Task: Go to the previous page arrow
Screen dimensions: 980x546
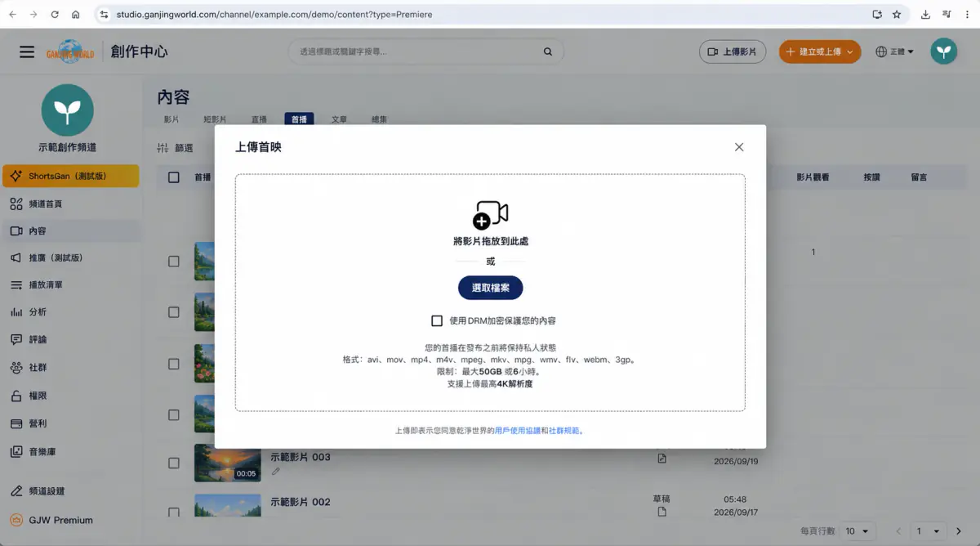Action: (898, 531)
